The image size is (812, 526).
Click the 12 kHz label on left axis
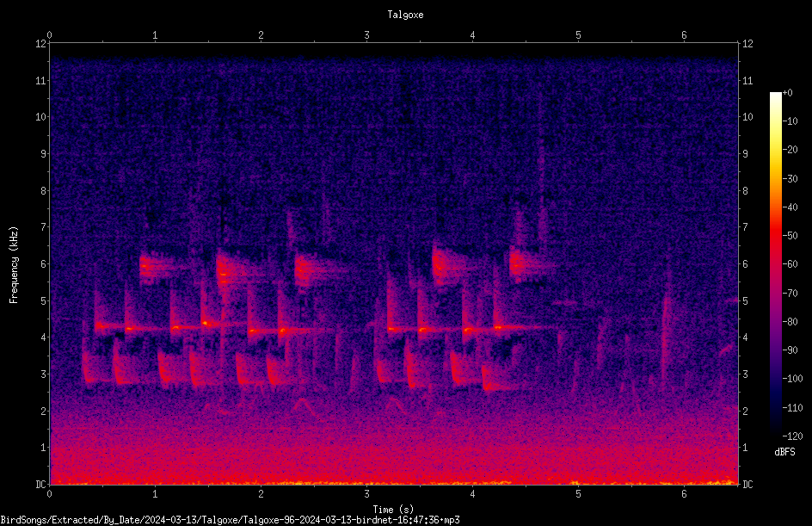click(x=41, y=44)
